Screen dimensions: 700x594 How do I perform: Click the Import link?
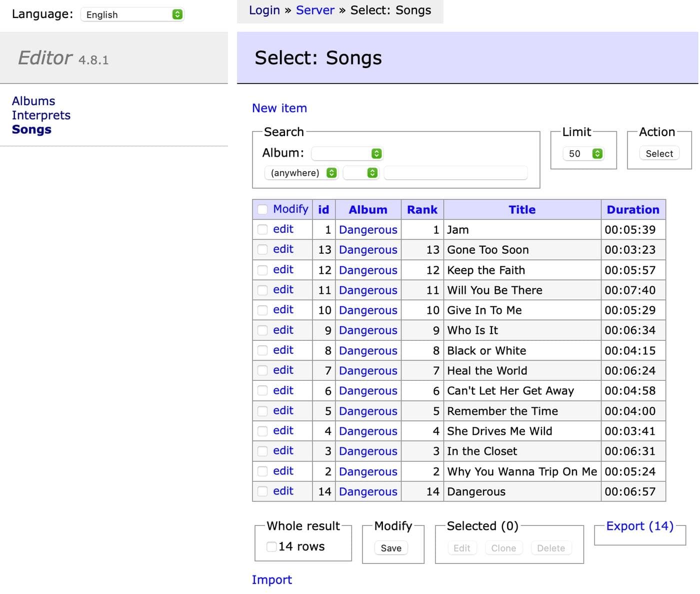pyautogui.click(x=271, y=579)
